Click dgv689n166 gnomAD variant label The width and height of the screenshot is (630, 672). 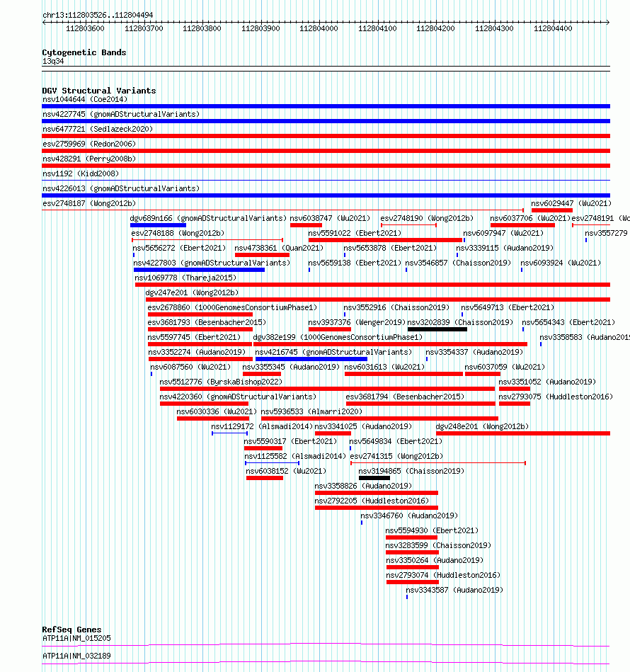click(x=208, y=219)
